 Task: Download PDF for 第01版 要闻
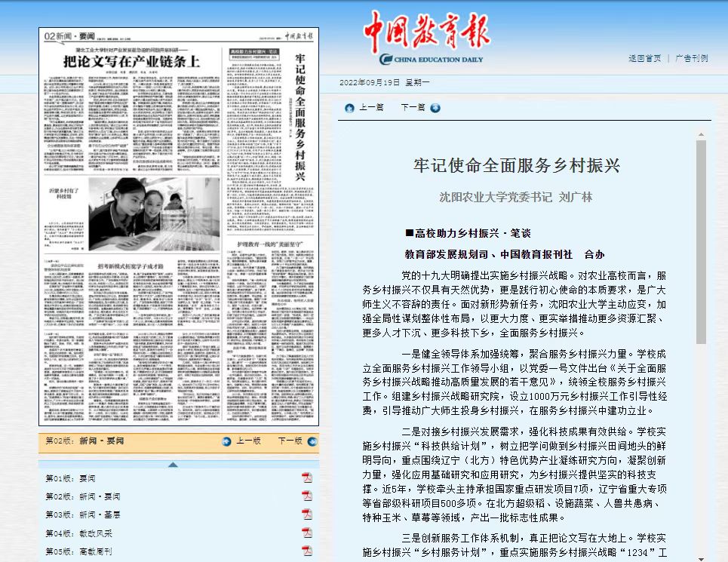[x=307, y=478]
